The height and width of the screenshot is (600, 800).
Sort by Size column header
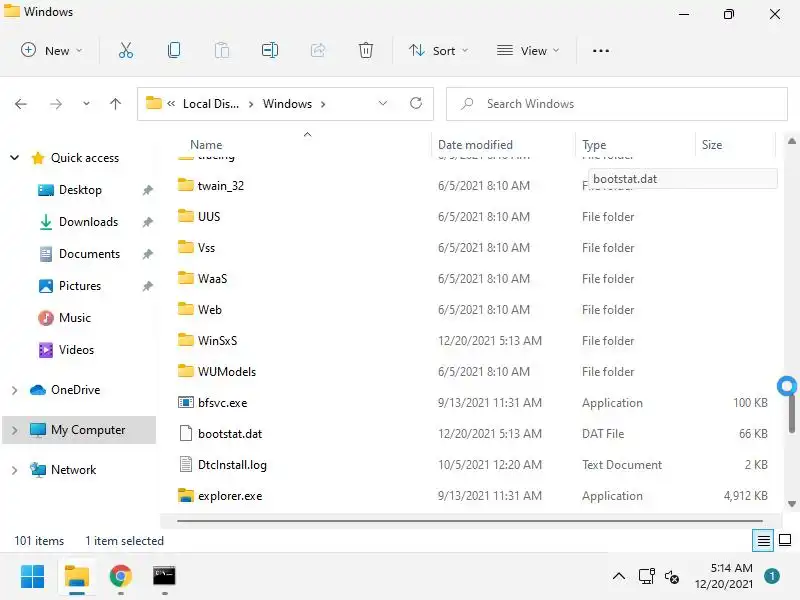click(x=712, y=145)
